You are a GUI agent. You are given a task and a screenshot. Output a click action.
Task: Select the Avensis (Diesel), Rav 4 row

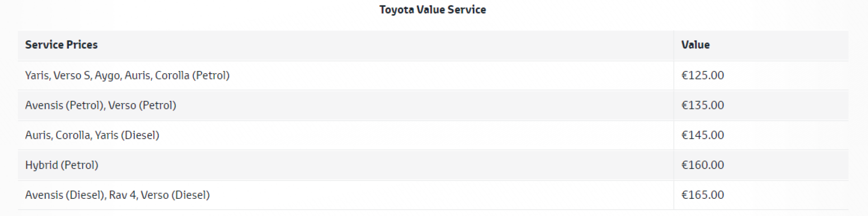(118, 195)
